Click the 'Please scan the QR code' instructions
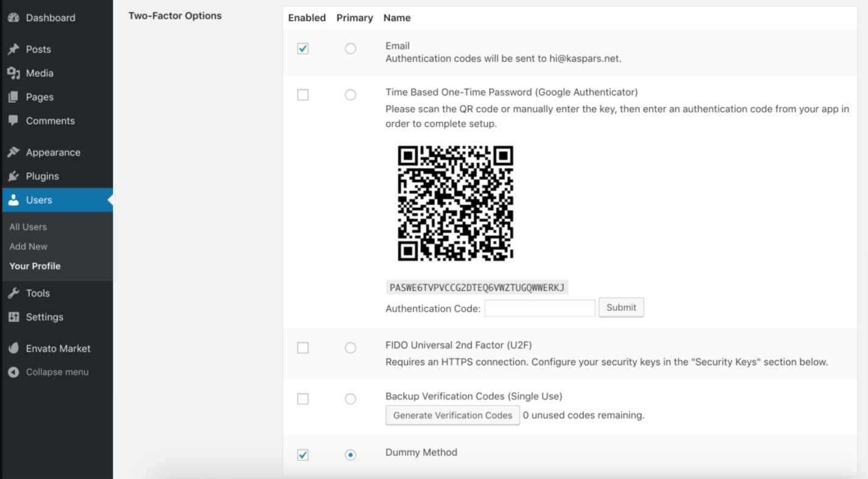Viewport: 868px width, 479px height. (x=617, y=116)
